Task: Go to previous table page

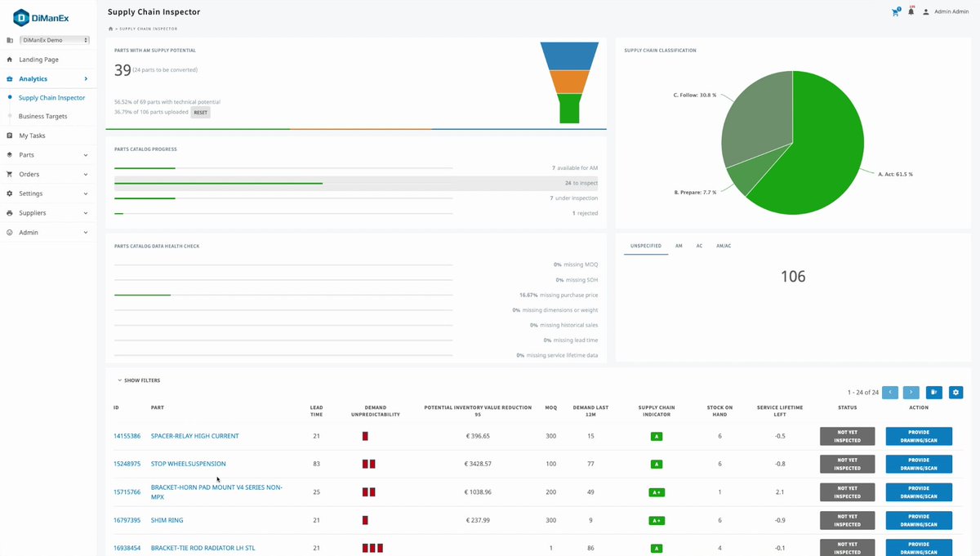Action: coord(890,392)
